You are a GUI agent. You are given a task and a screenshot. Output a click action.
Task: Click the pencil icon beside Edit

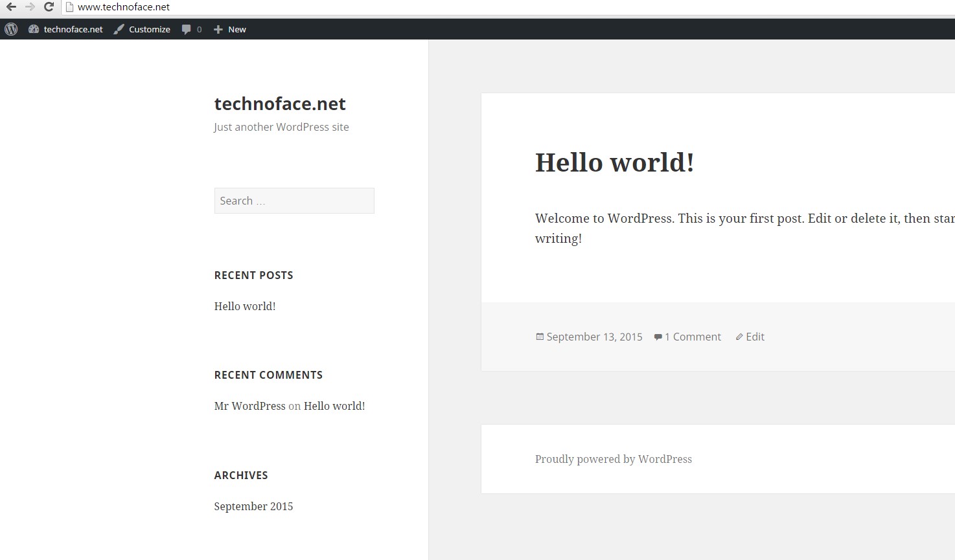click(739, 337)
